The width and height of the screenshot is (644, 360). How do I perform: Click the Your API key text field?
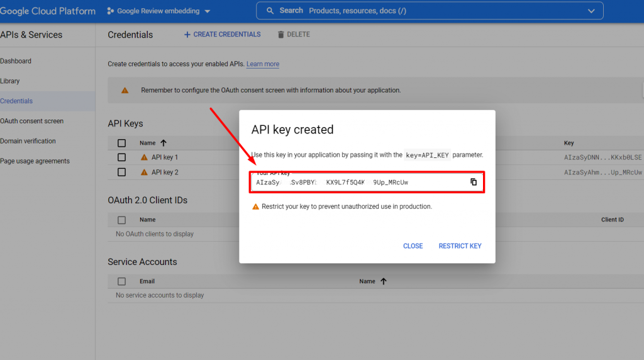pos(367,182)
